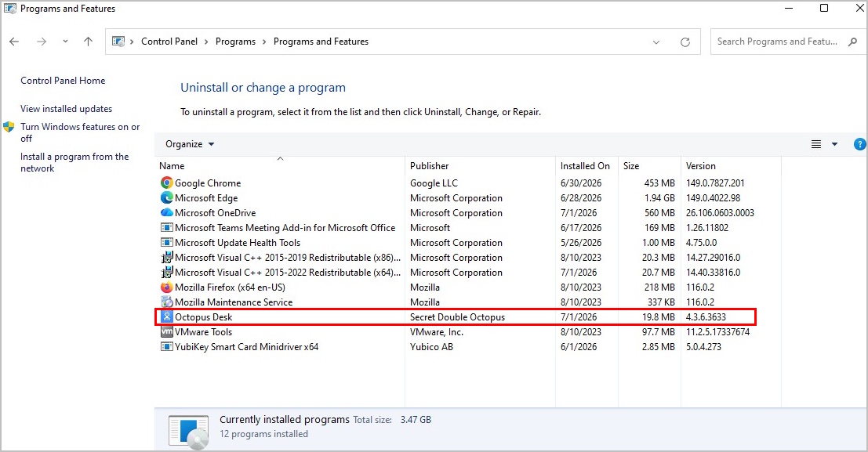Image resolution: width=868 pixels, height=452 pixels.
Task: Select Microsoft Teams Meeting Add-in for Microsoft Office
Action: tap(285, 228)
